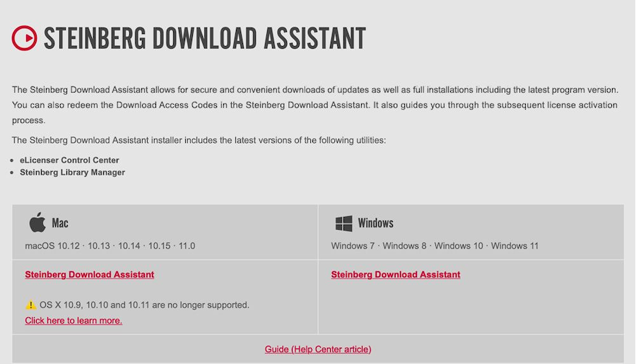
Task: Open the Windows Steinberg Download Assistant link
Action: point(395,274)
